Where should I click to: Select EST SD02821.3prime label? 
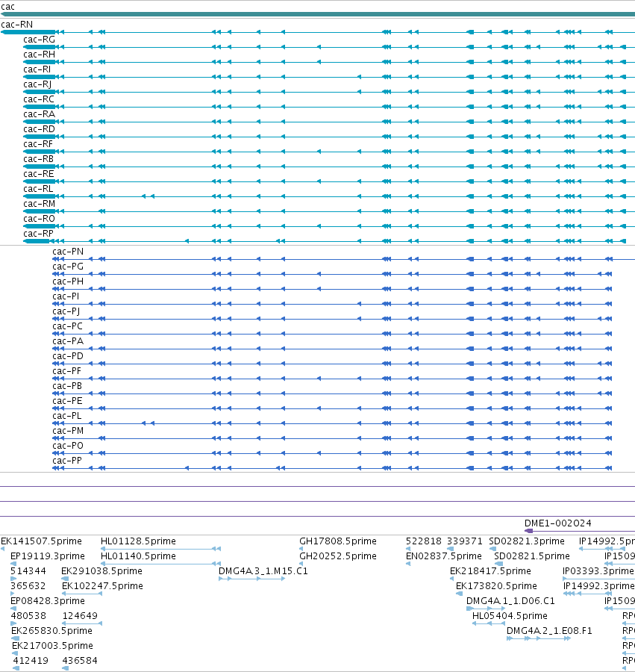click(527, 541)
